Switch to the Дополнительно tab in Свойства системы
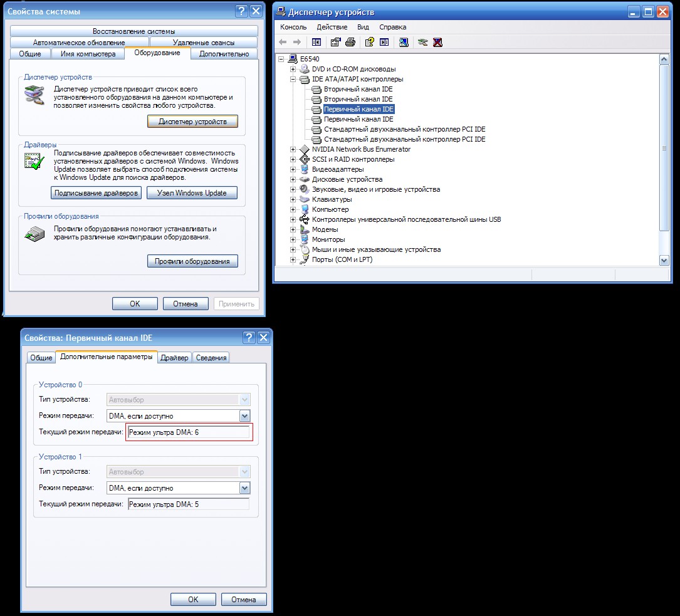The width and height of the screenshot is (680, 616). 224,54
